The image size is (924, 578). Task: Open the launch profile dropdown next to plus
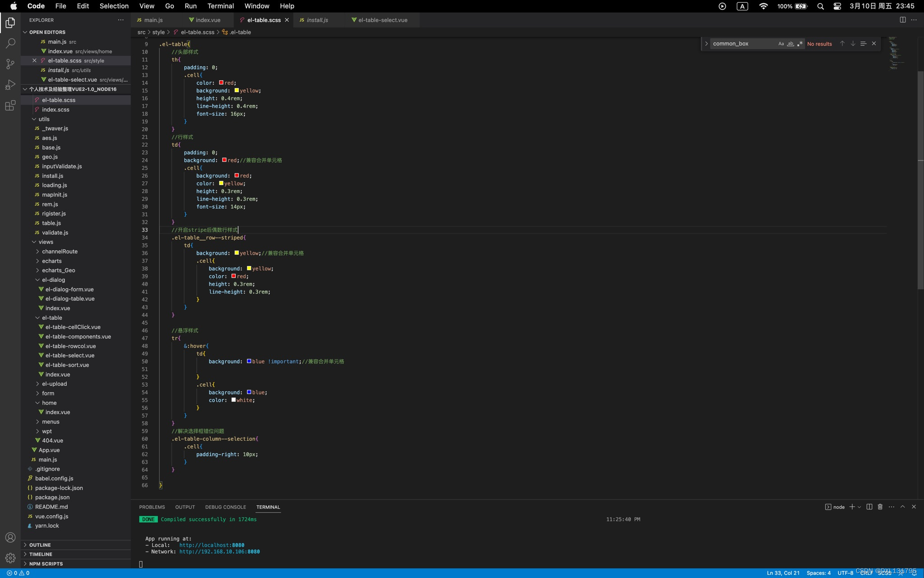(x=859, y=507)
